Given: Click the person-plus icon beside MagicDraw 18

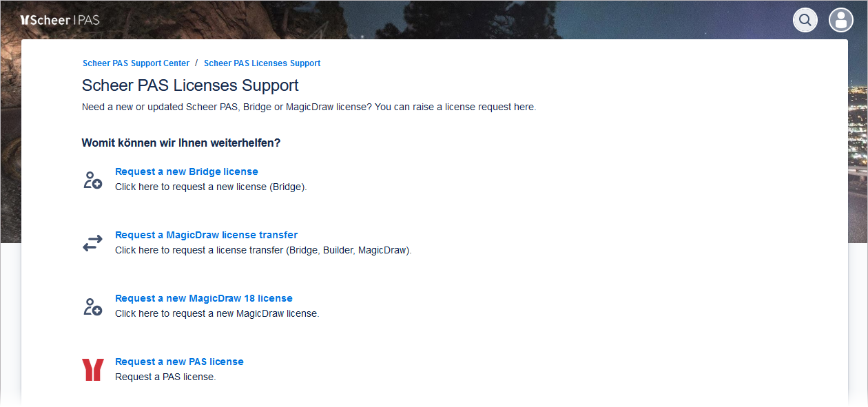Looking at the screenshot, I should pos(92,306).
